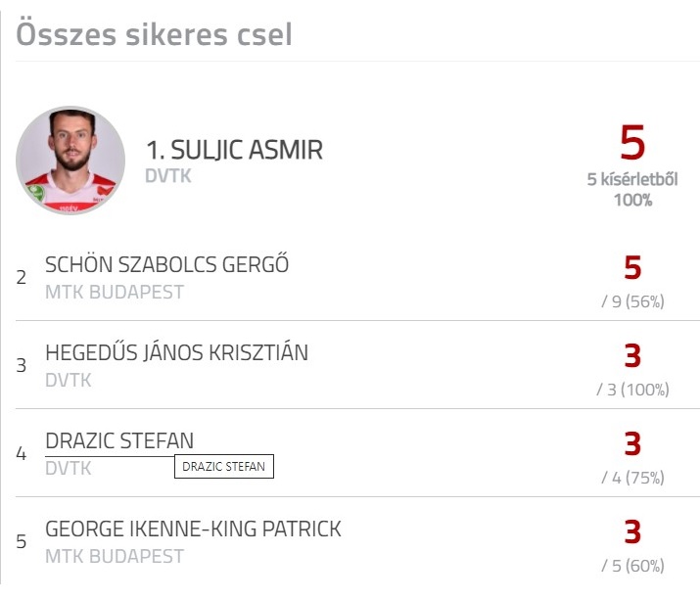Click the DRAZIC STEFAN player name
The image size is (700, 599).
pyautogui.click(x=119, y=440)
